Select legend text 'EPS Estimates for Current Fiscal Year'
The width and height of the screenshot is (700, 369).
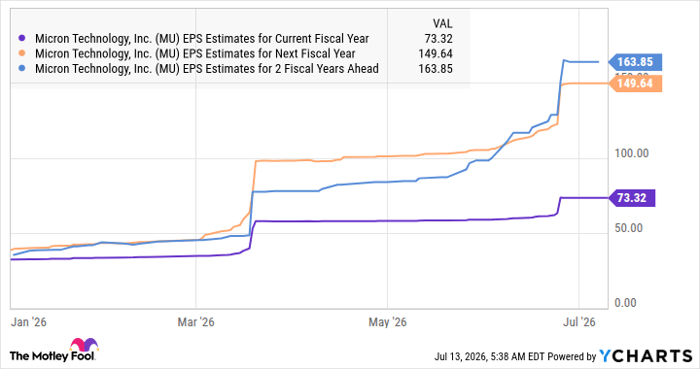[276, 39]
